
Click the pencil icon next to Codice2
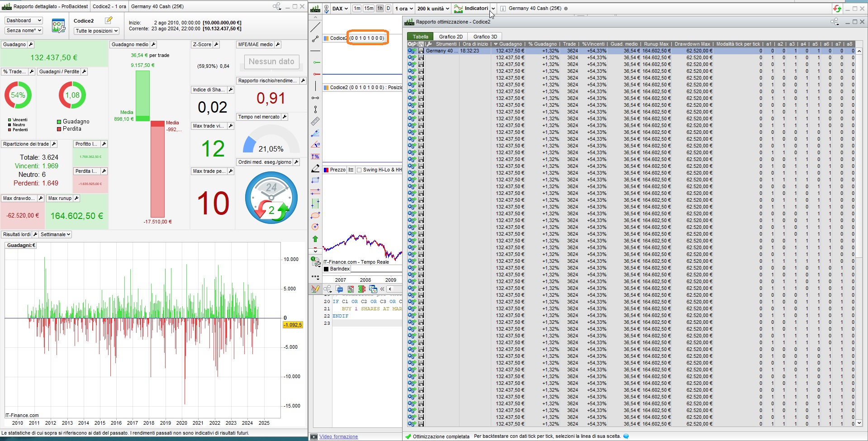pos(109,20)
